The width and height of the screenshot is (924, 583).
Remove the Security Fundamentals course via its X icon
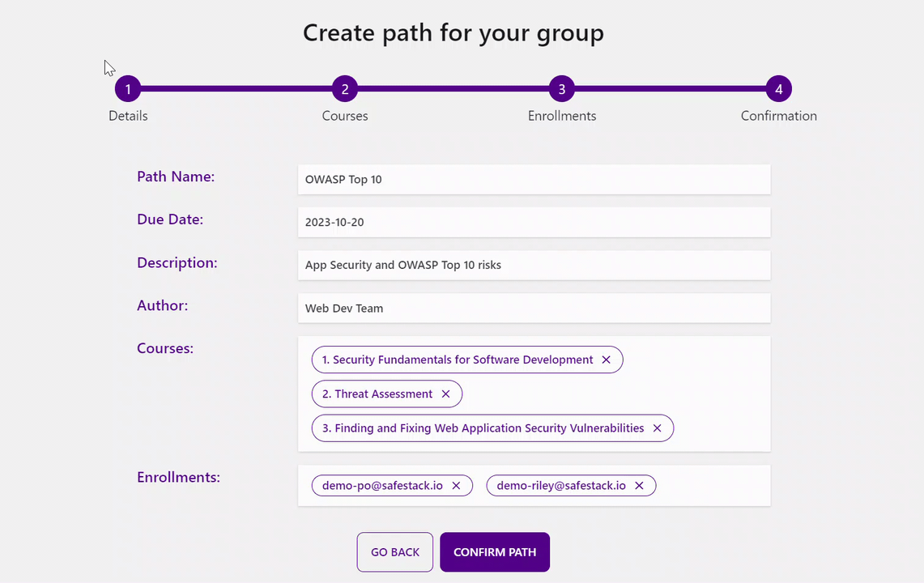click(x=606, y=360)
